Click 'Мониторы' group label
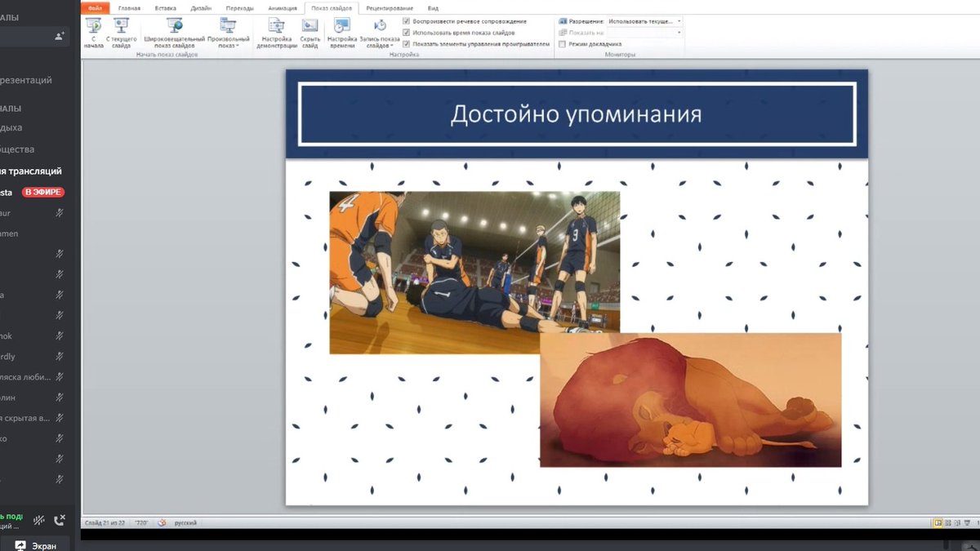 point(620,55)
